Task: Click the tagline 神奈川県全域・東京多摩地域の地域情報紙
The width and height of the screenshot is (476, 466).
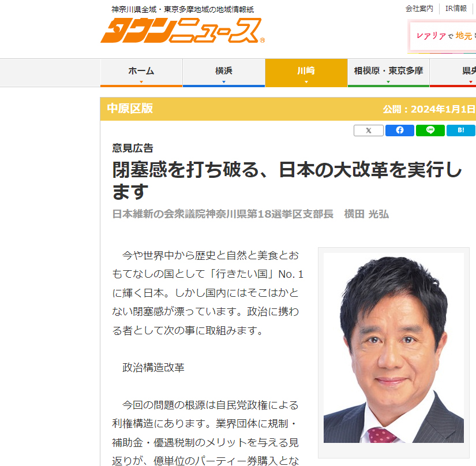Action: coord(182,9)
